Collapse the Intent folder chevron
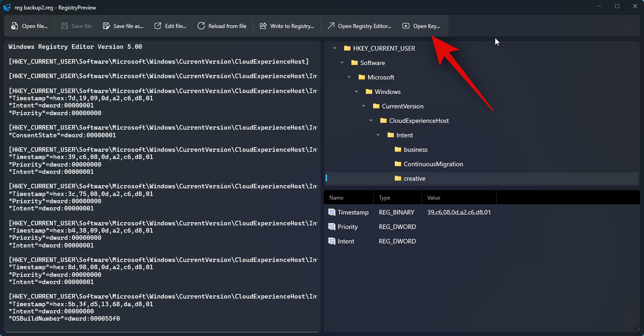The image size is (644, 336). tap(378, 135)
